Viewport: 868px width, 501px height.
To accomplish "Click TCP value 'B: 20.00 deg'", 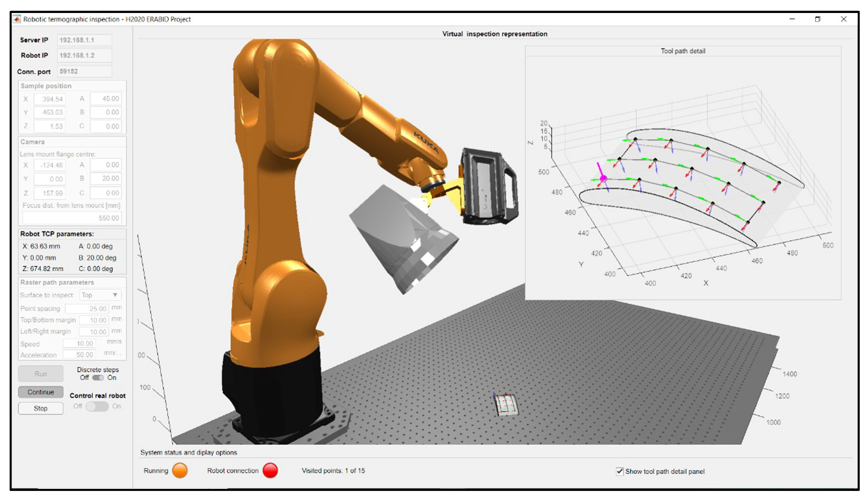I will click(x=97, y=258).
